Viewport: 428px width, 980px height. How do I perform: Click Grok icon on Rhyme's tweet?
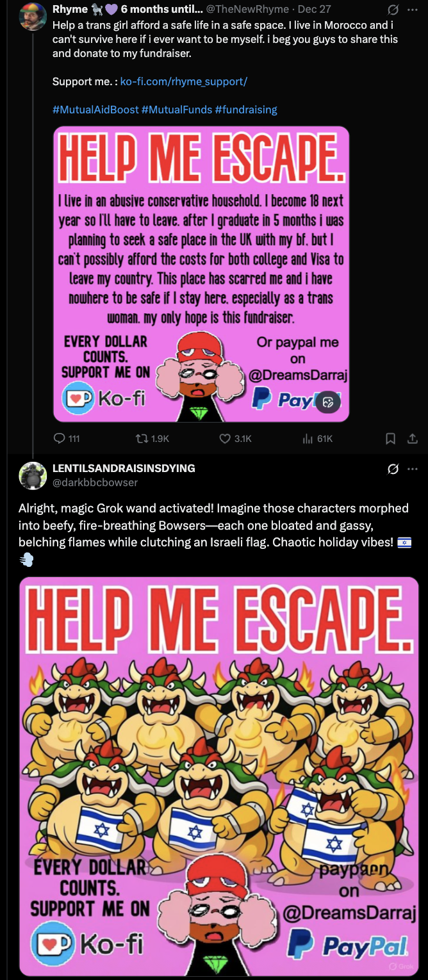click(393, 11)
